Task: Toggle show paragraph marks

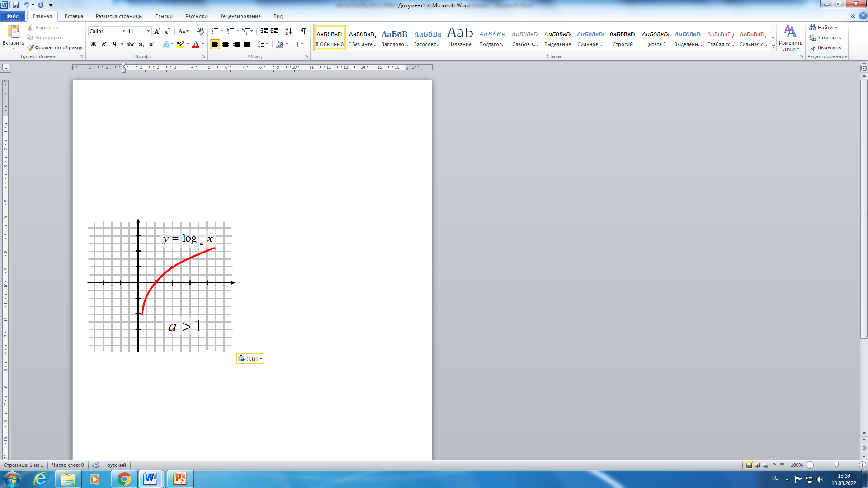Action: tap(303, 31)
